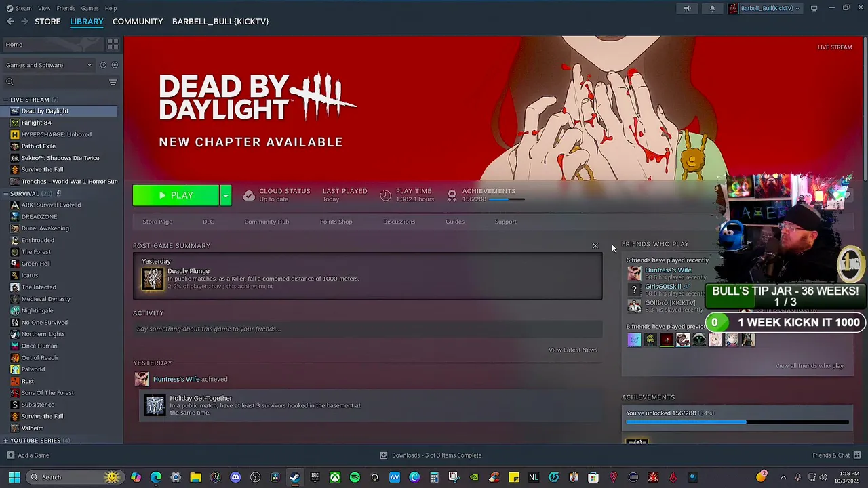Open the Guides link

(x=455, y=222)
